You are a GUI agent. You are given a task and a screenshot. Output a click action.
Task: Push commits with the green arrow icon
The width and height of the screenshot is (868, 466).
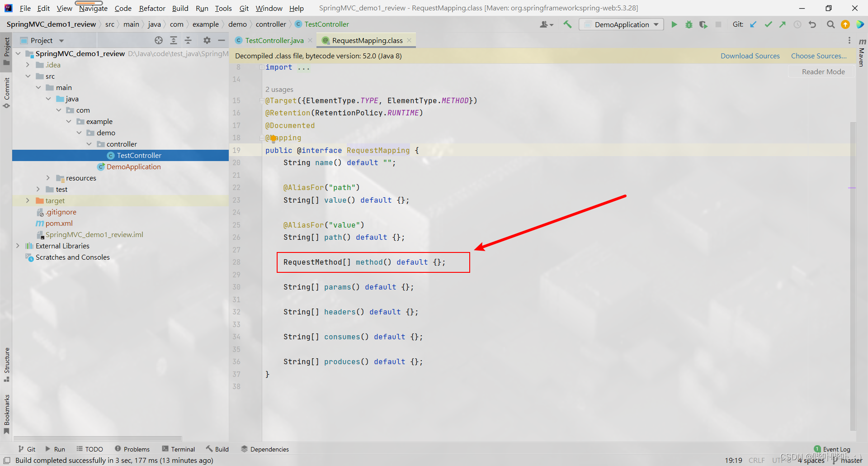(783, 24)
